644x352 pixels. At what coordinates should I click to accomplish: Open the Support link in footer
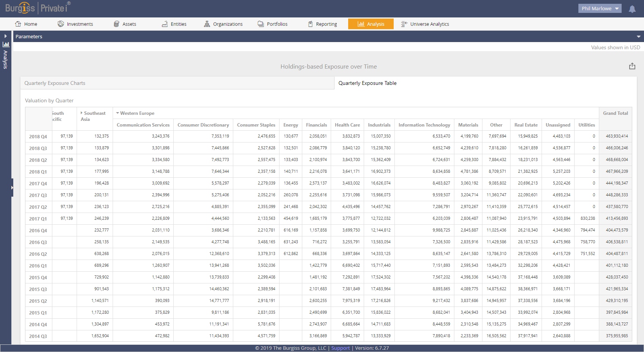click(340, 348)
